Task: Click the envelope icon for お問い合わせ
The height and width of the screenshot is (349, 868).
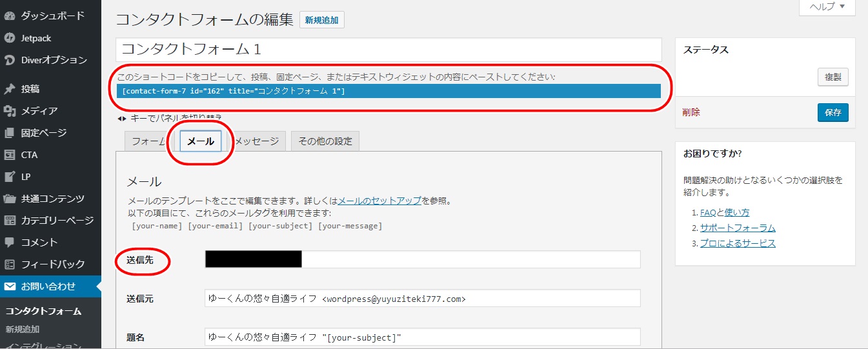Action: [10, 286]
